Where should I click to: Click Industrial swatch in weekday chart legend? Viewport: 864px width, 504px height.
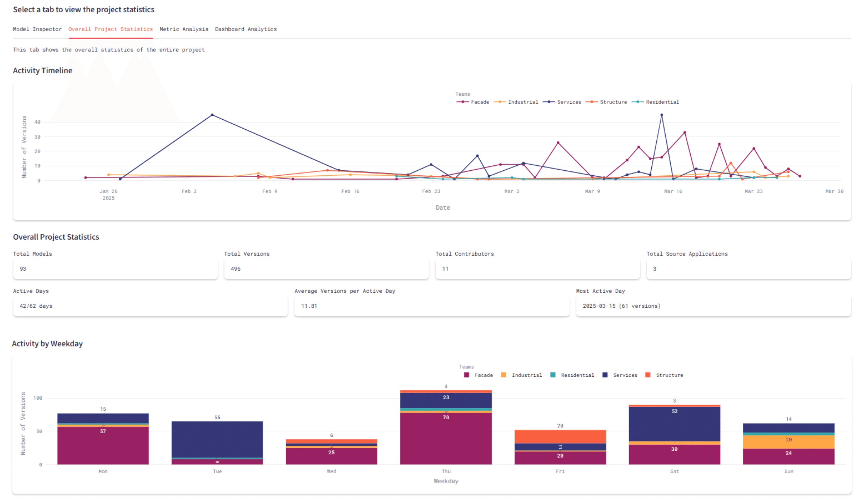click(x=503, y=375)
